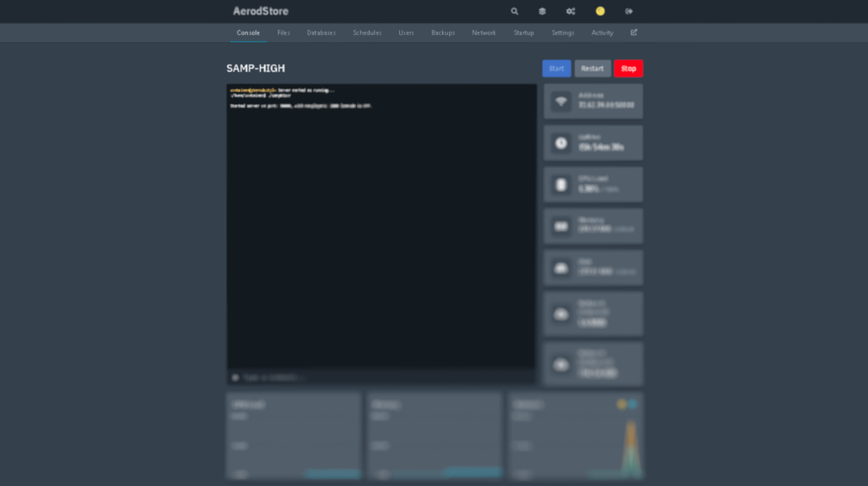Click the search magnifier icon in header
This screenshot has height=486, width=868.
click(x=515, y=12)
